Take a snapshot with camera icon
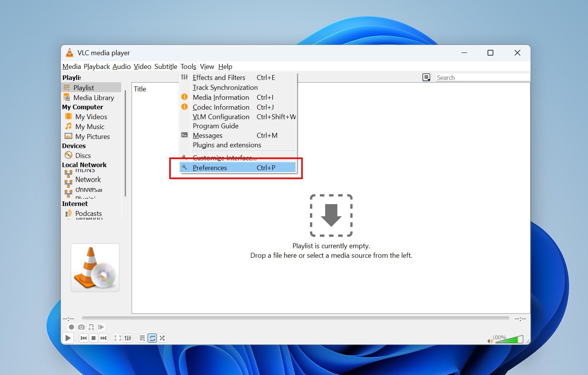 coord(81,327)
